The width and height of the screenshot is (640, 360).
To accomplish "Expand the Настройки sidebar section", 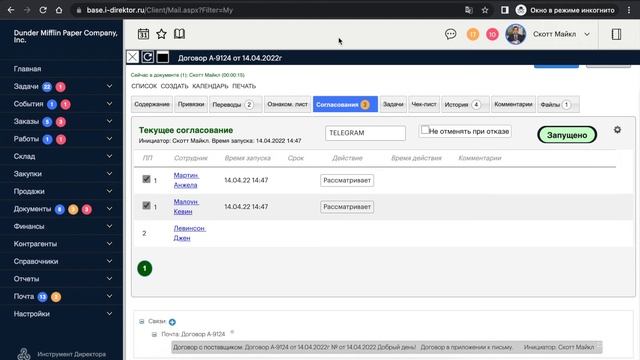I will (109, 313).
